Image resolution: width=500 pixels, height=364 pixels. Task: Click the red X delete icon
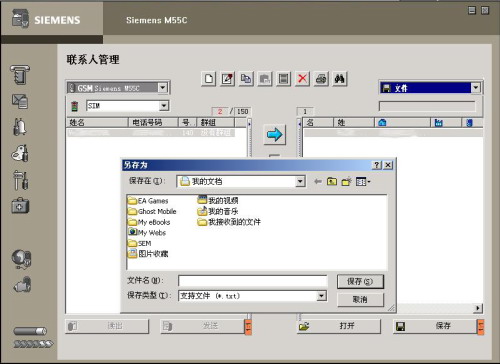(x=302, y=79)
